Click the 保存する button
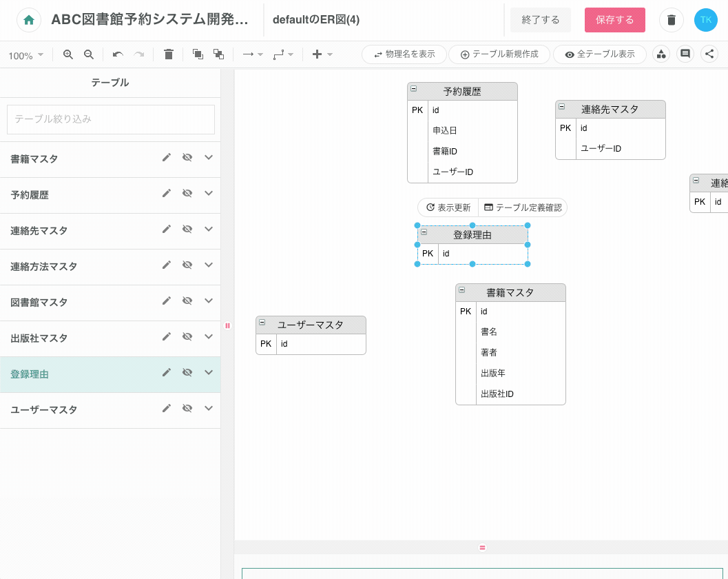Image resolution: width=728 pixels, height=579 pixels. coord(614,20)
